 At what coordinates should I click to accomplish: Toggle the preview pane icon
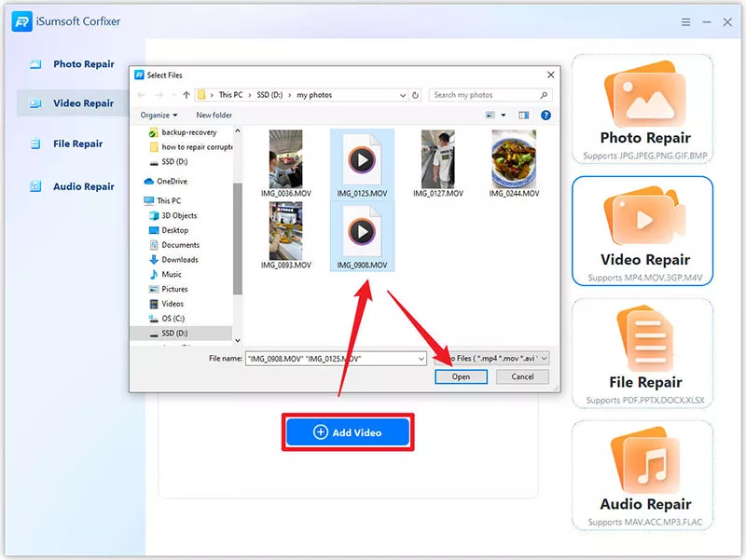tap(524, 115)
